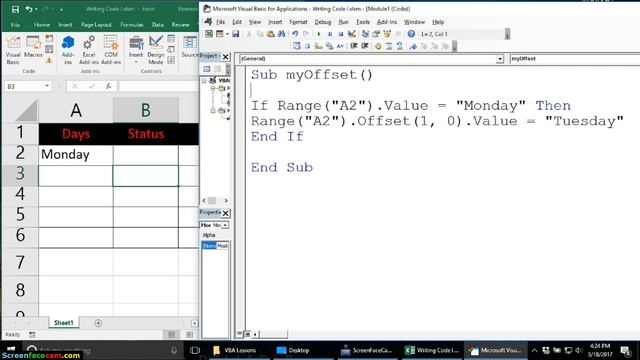
Task: Open the Undo history dropdown arrow in Excel
Action: click(x=36, y=9)
